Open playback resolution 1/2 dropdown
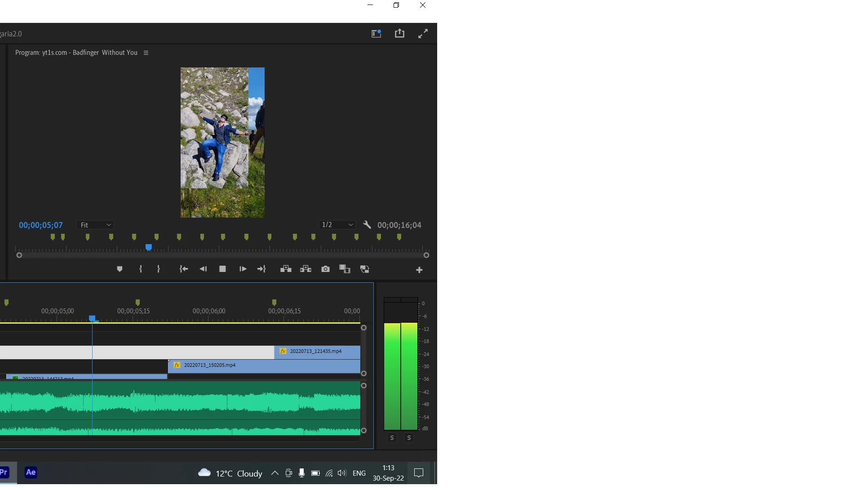 [x=337, y=225]
